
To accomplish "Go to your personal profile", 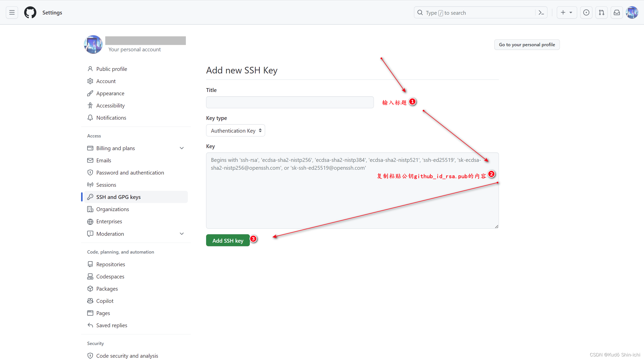I will (x=527, y=44).
